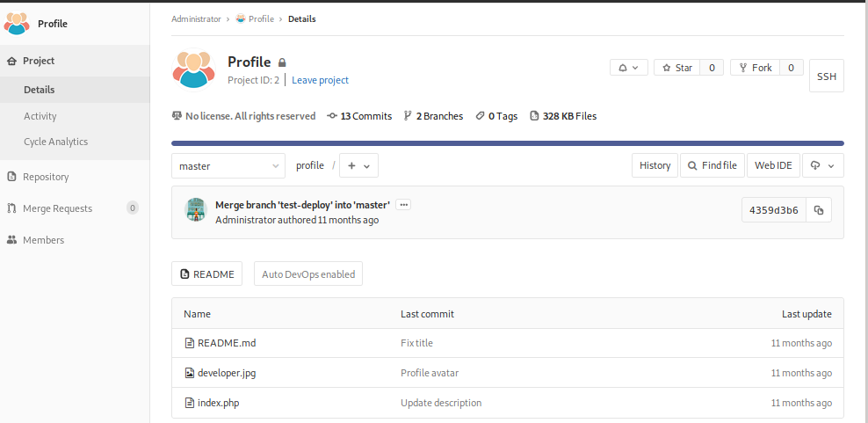The width and height of the screenshot is (868, 423).
Task: Open the download source code dropdown
Action: [822, 165]
